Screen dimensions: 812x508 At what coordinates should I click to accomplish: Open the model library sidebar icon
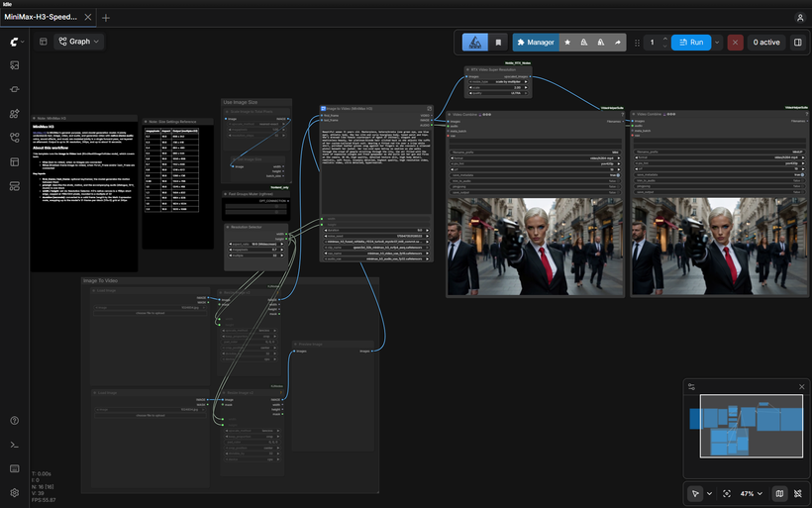(15, 114)
